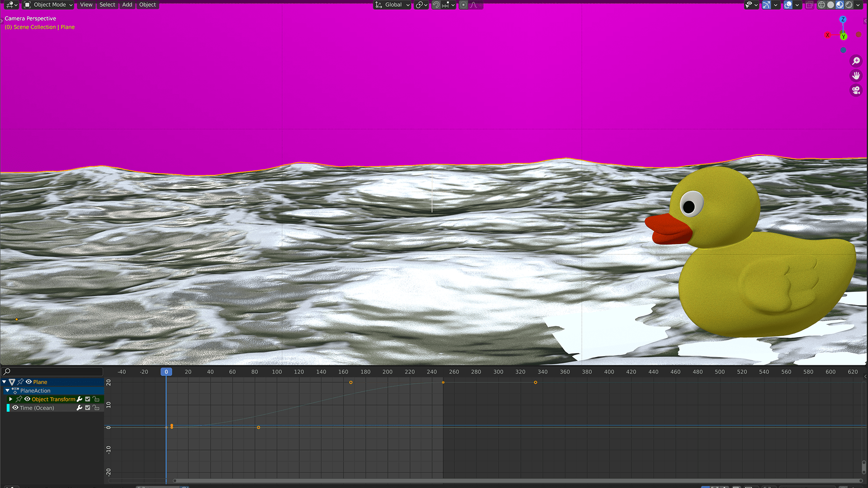Image resolution: width=868 pixels, height=488 pixels.
Task: Open the Global transform orientation dropdown
Action: tap(392, 5)
